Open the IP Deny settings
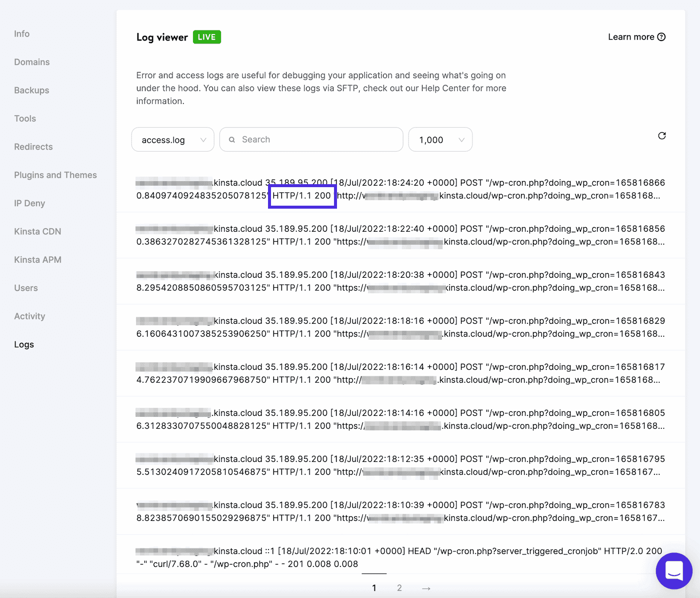The image size is (700, 598). click(x=29, y=203)
